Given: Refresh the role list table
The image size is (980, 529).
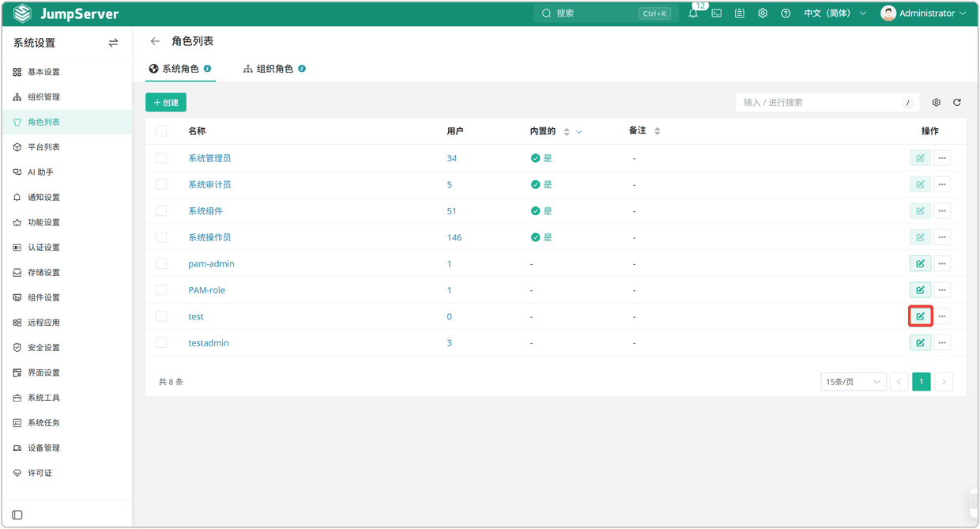Looking at the screenshot, I should (x=957, y=103).
